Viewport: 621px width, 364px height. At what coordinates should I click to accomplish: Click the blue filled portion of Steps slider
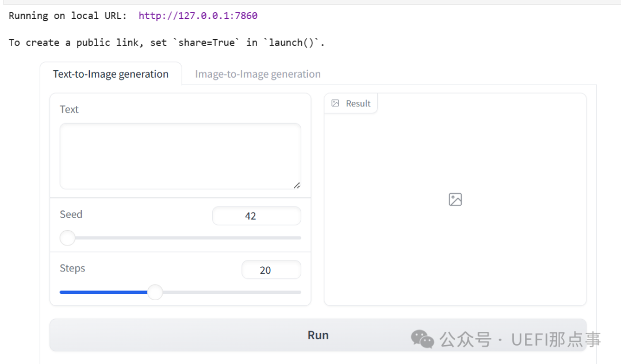point(103,292)
